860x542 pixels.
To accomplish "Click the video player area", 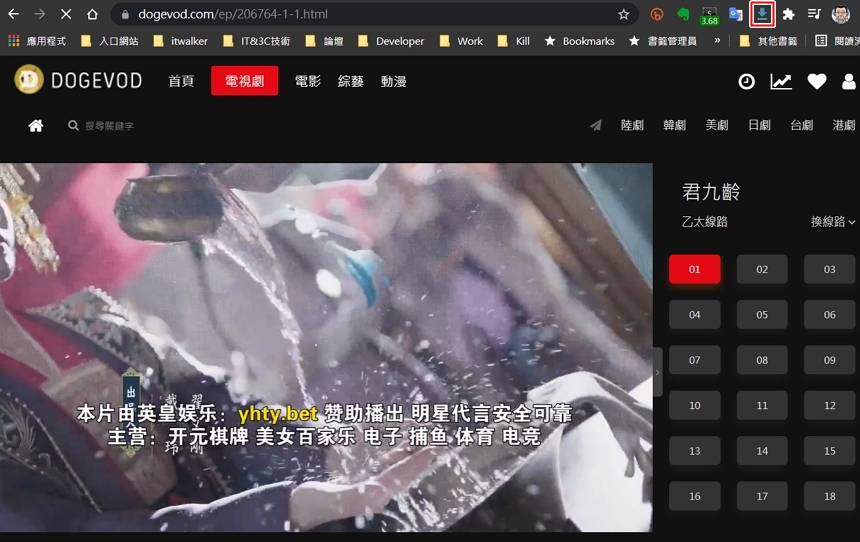I will coord(326,347).
